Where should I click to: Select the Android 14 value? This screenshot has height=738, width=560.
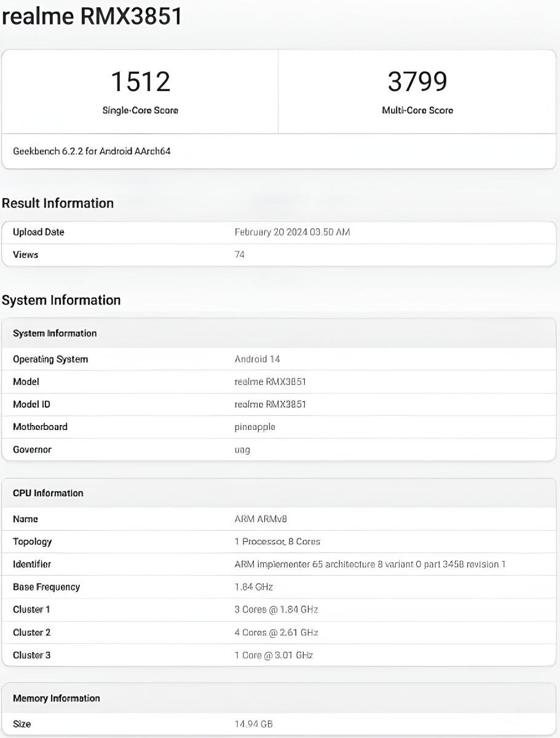pyautogui.click(x=258, y=359)
